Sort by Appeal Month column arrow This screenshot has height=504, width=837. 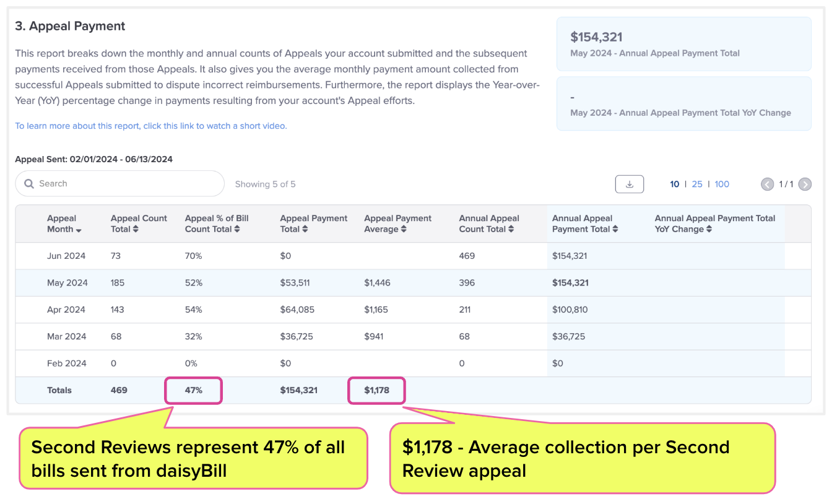[x=79, y=230]
